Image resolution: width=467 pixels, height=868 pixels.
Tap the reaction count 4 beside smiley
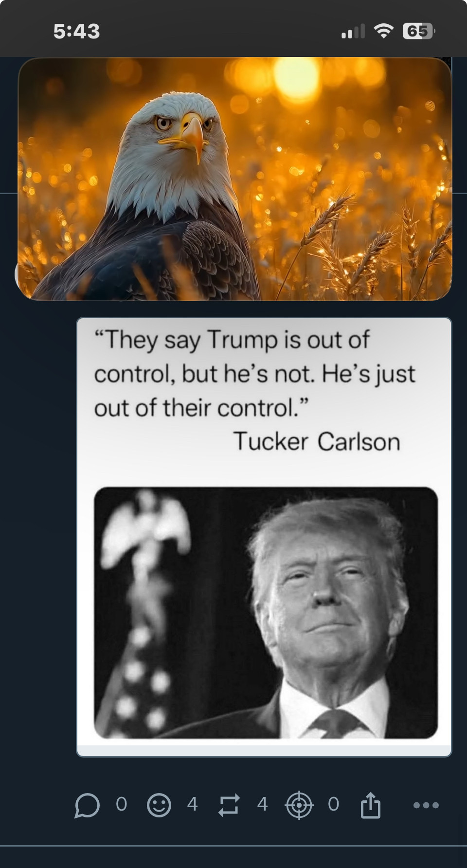(193, 804)
